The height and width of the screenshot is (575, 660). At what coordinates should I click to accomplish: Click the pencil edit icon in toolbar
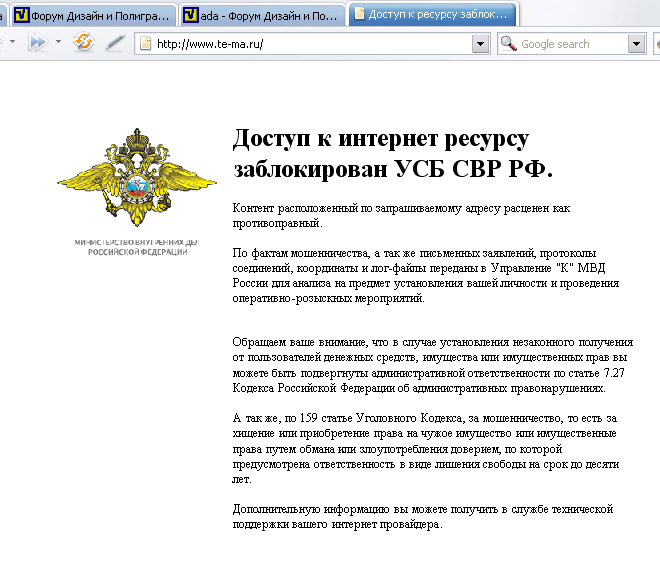pos(115,43)
